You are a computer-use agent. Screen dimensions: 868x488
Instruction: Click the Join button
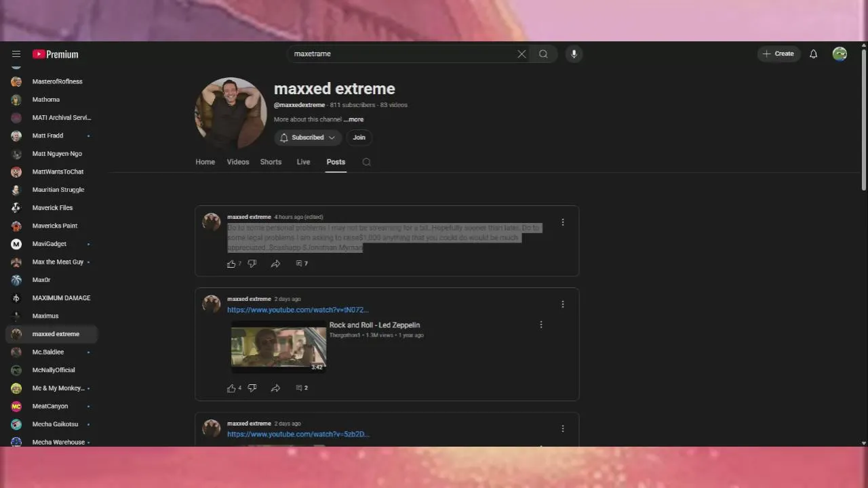click(359, 138)
